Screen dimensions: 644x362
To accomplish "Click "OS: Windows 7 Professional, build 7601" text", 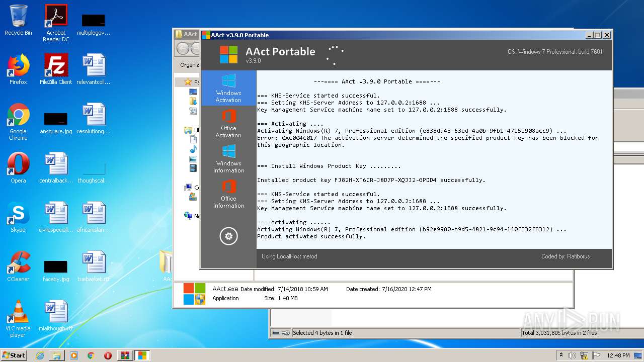I will pyautogui.click(x=555, y=52).
